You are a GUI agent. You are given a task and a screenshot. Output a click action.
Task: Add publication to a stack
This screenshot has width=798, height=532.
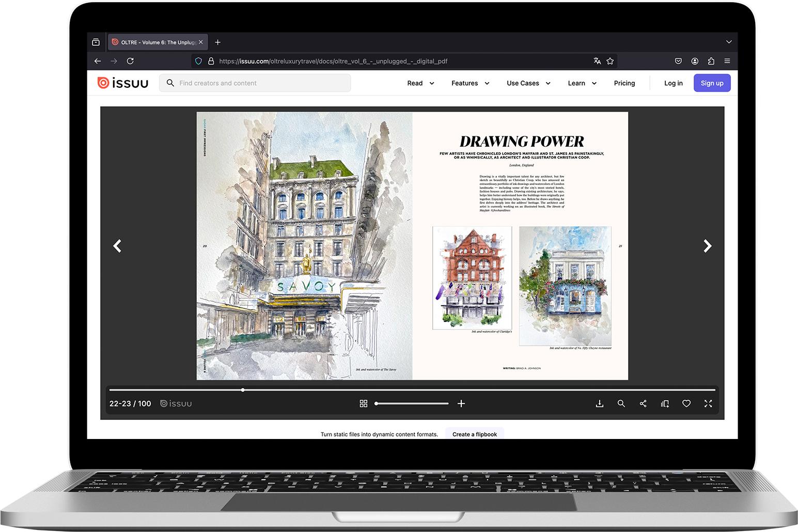[x=665, y=403]
